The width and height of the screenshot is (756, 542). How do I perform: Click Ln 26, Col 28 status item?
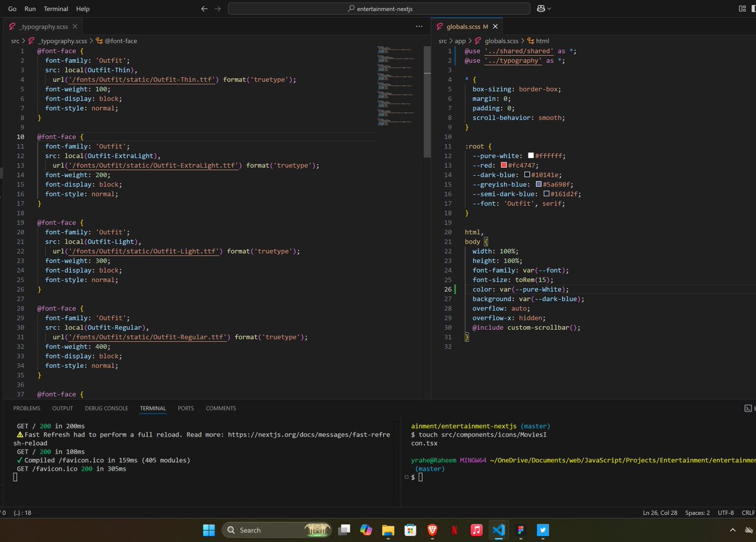[660, 512]
